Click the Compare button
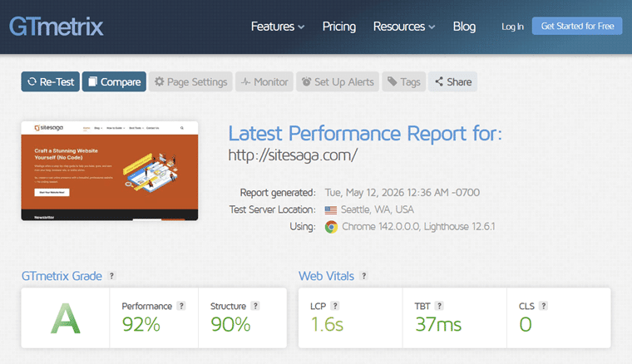Image resolution: width=632 pixels, height=364 pixels. (114, 81)
